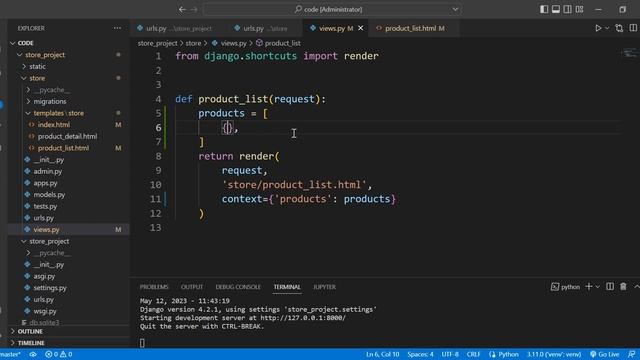This screenshot has height=360, width=640.
Task: Select Python language mode in status bar
Action: (x=504, y=354)
